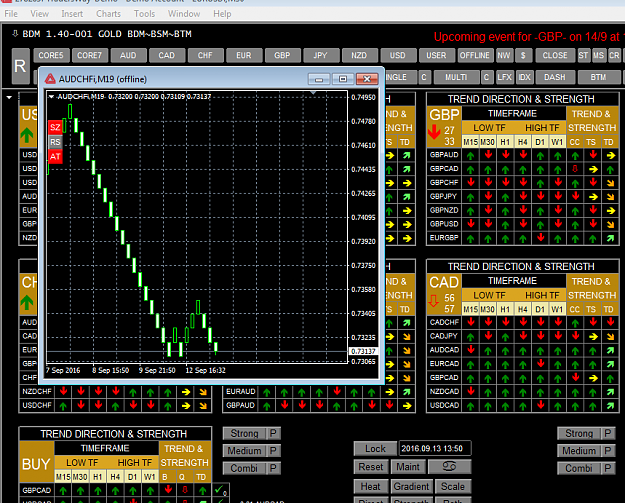Click the red SZ label on chart
625x503 pixels.
tap(55, 128)
